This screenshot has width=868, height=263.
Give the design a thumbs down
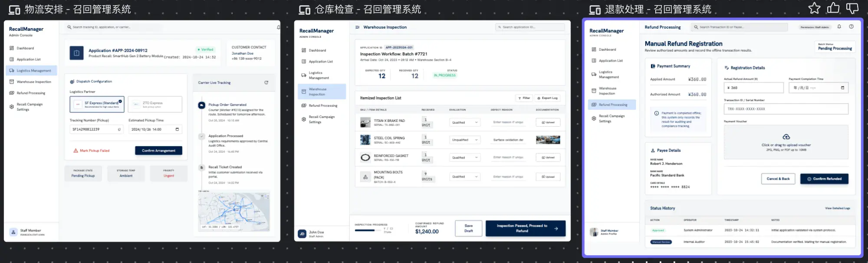(x=852, y=8)
